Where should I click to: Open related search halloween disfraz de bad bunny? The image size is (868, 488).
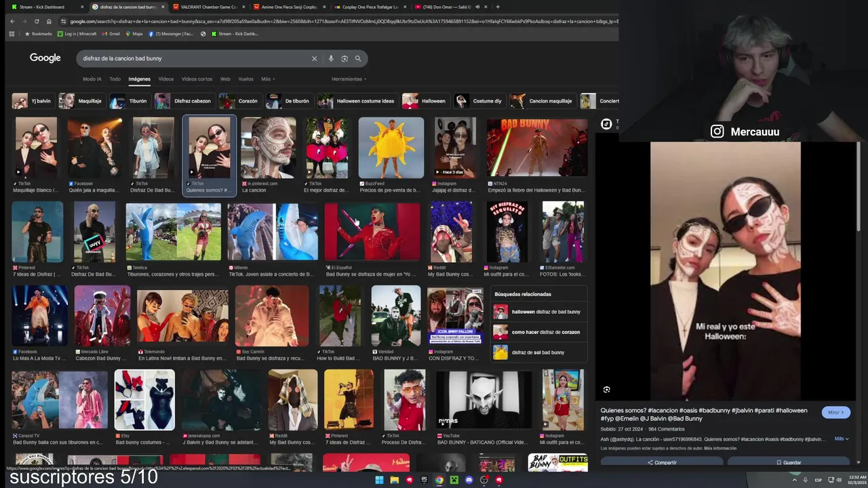pyautogui.click(x=538, y=312)
